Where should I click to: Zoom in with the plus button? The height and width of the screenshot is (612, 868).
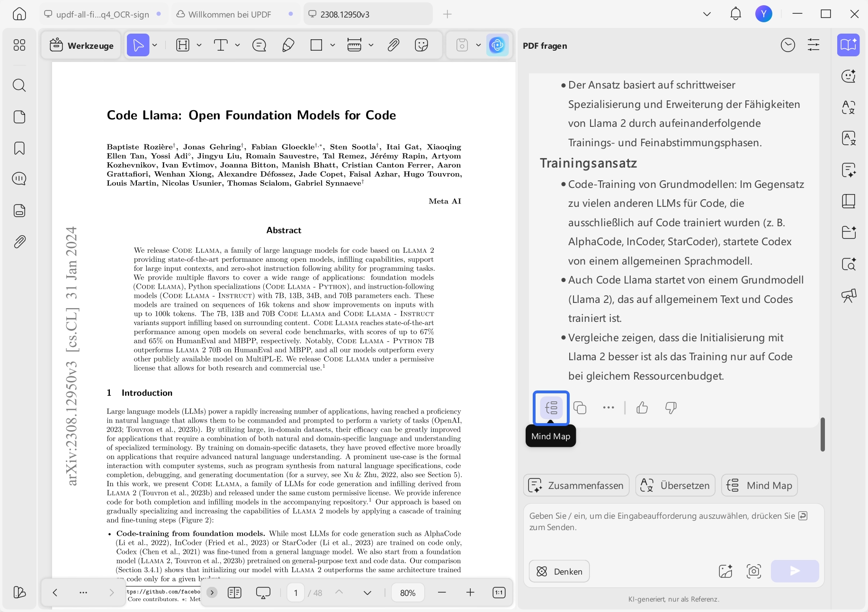click(x=470, y=593)
